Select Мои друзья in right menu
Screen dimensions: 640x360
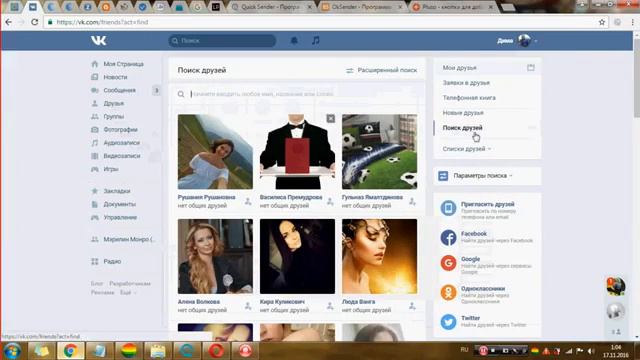(460, 68)
